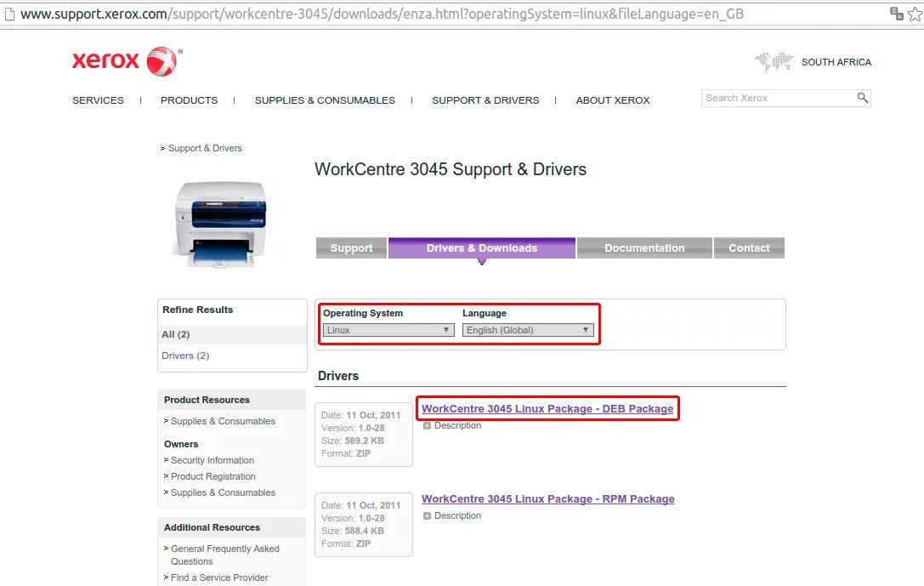Switch to the Support tab
Screen dimensions: 924x586
click(350, 247)
